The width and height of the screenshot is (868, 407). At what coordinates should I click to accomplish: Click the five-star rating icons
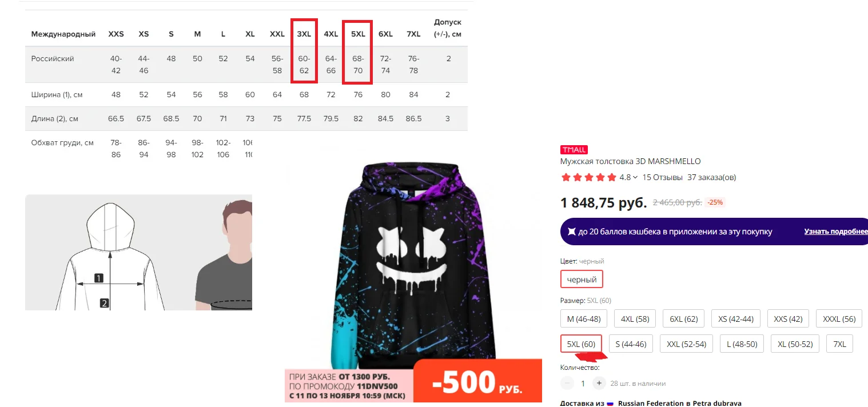pyautogui.click(x=589, y=177)
